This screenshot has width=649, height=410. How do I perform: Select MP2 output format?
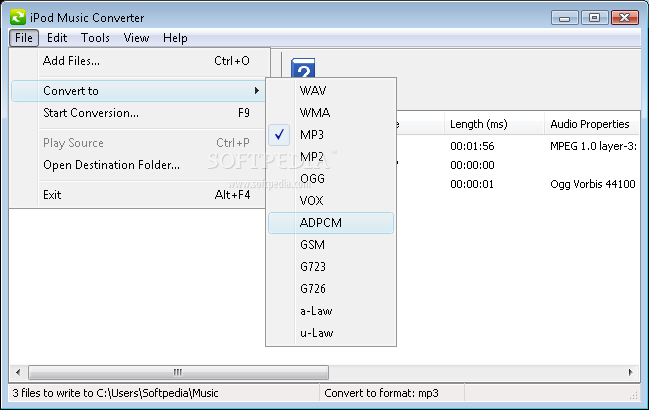[331, 157]
